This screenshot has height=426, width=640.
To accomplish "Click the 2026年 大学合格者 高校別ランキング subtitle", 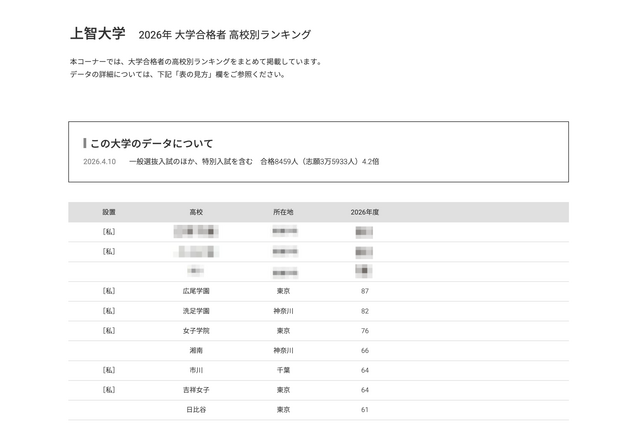I will [x=224, y=35].
